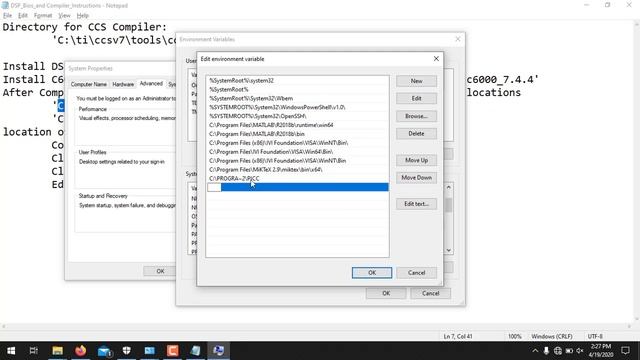Click OK in System Properties window
Screen dimensions: 640x360
point(160,271)
